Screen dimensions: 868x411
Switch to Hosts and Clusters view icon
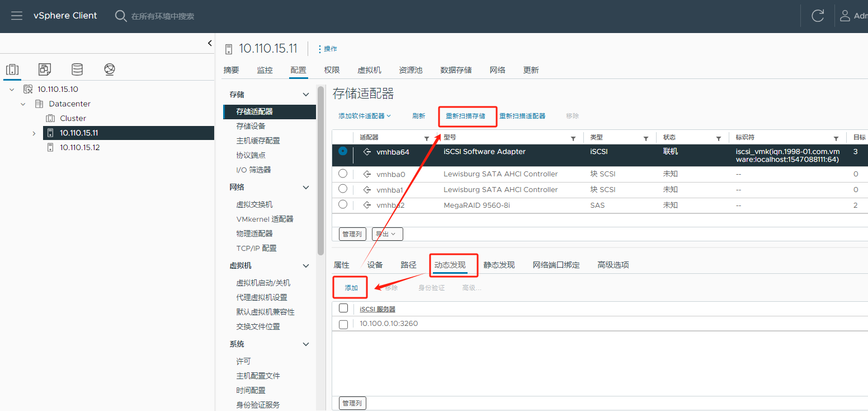click(12, 69)
